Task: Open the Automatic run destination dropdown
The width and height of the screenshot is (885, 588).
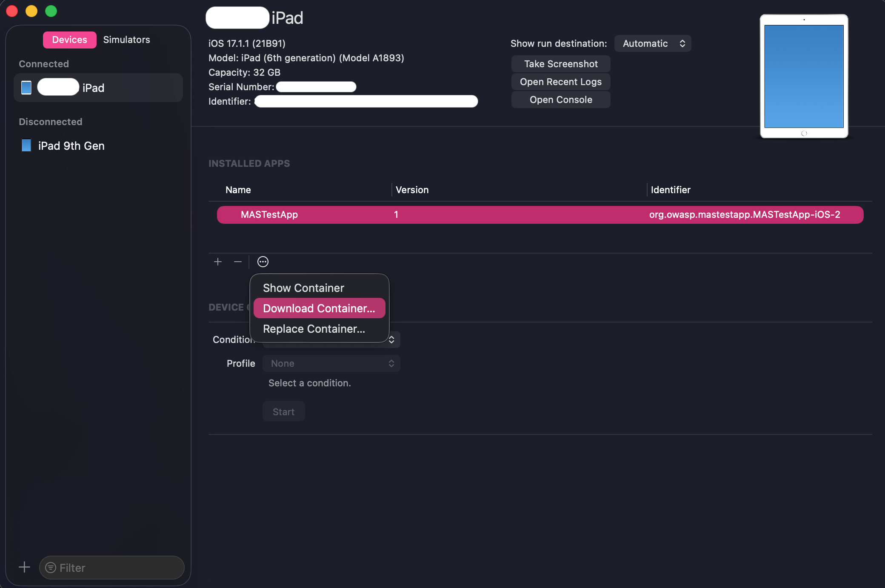Action: click(x=653, y=43)
